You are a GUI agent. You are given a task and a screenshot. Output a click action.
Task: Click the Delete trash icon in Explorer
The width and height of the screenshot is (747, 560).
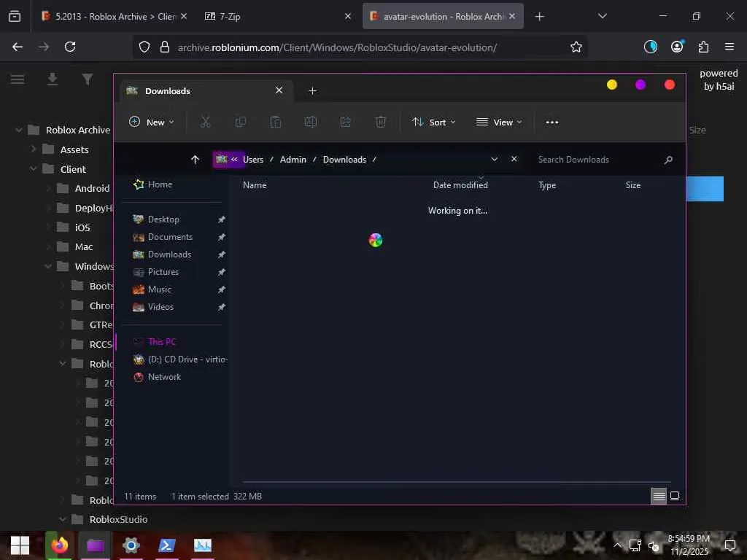(x=381, y=122)
